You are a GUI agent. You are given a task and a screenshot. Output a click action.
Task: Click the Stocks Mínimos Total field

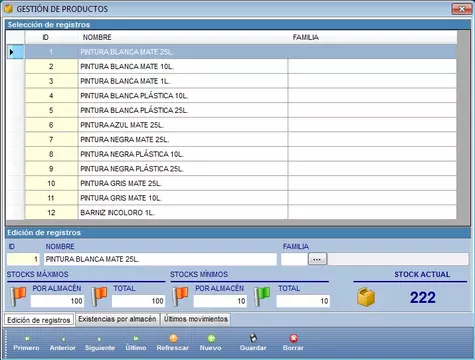click(x=303, y=301)
